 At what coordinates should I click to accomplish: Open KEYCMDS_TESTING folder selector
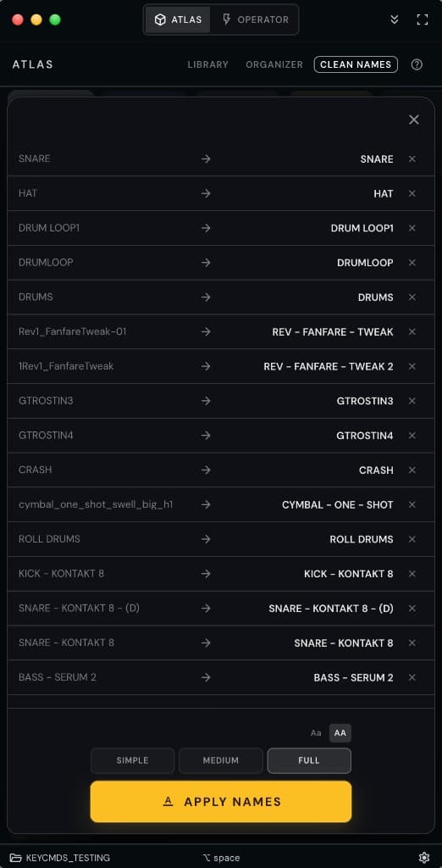(x=60, y=858)
